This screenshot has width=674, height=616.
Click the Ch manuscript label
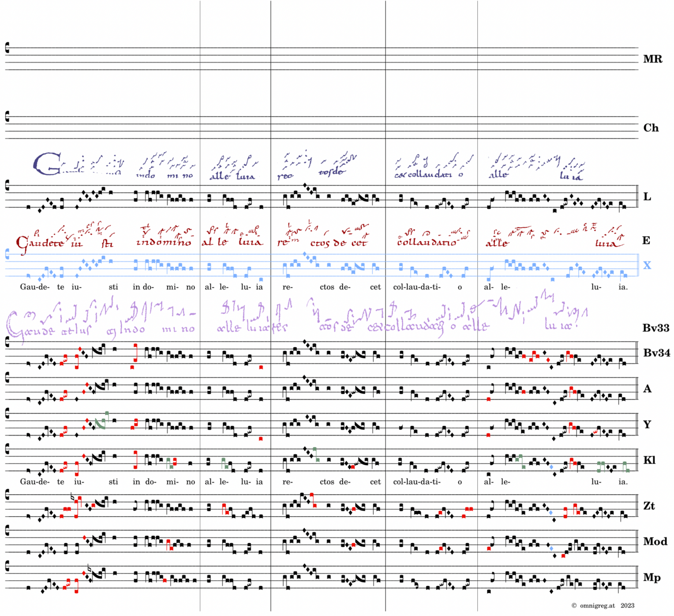tap(651, 128)
